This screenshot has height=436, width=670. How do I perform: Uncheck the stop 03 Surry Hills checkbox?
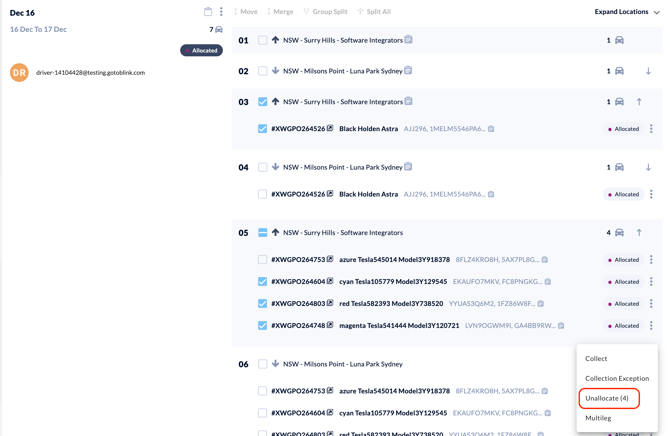[263, 102]
